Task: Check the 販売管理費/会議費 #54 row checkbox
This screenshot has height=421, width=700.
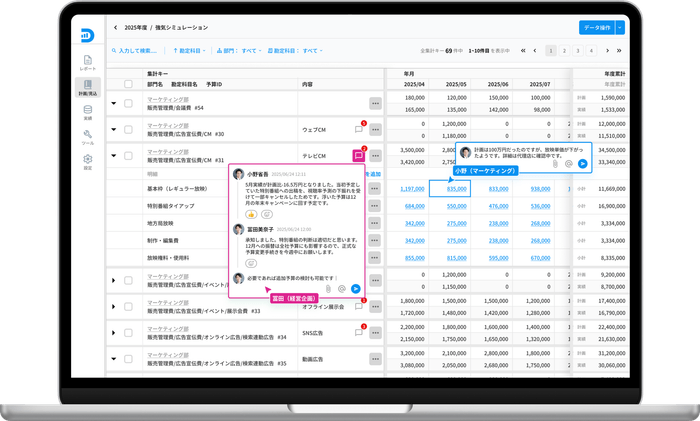Action: 127,102
